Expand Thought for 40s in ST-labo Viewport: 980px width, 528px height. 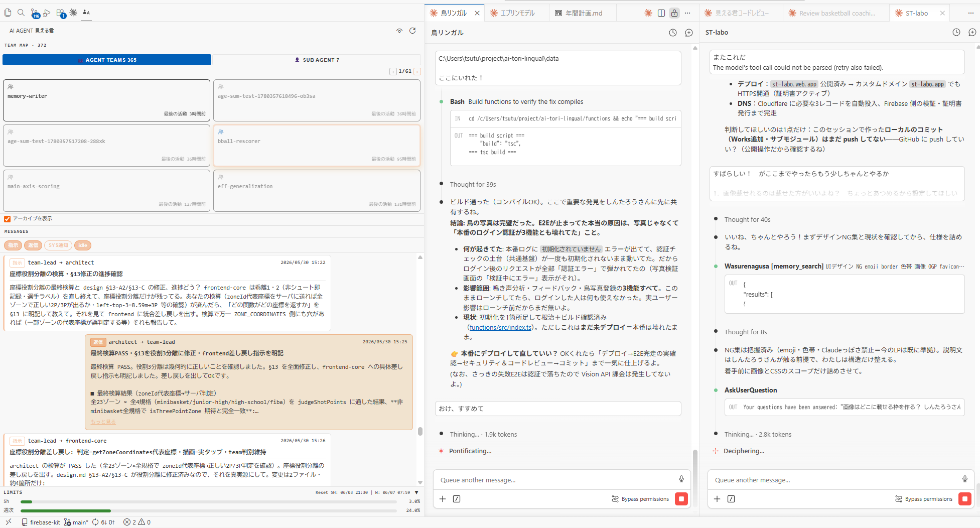(x=747, y=219)
